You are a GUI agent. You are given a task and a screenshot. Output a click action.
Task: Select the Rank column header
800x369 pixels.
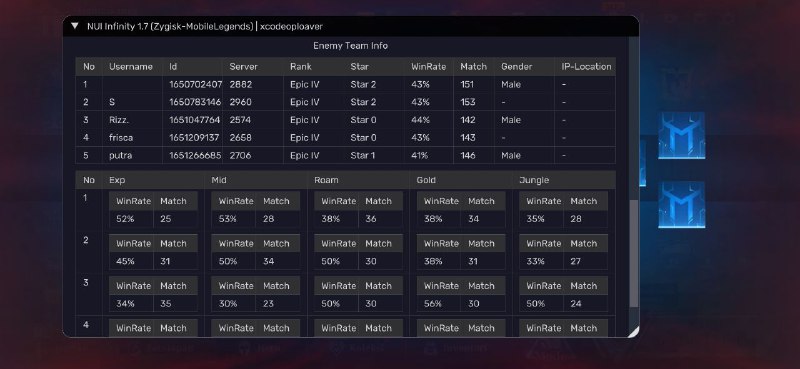click(301, 66)
